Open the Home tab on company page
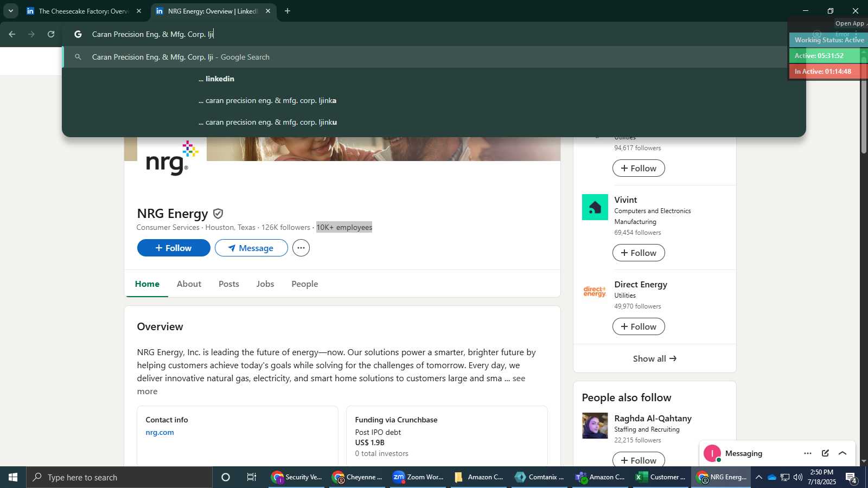The height and width of the screenshot is (488, 868). (x=147, y=284)
